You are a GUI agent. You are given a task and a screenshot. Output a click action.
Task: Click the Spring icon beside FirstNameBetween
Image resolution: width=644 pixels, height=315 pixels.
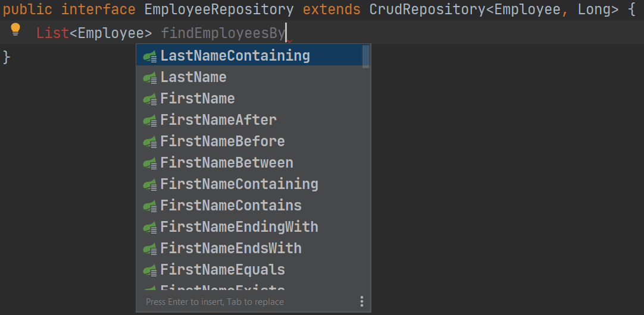tap(150, 163)
